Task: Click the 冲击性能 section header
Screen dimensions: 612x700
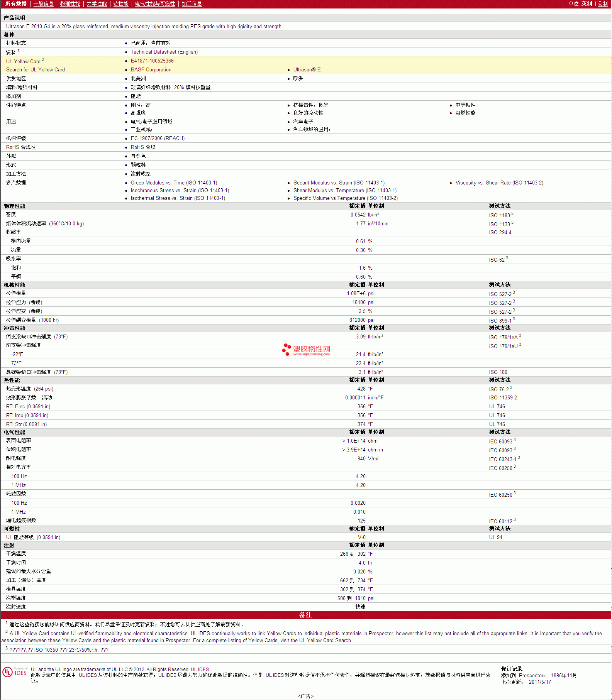Action: 14,328
